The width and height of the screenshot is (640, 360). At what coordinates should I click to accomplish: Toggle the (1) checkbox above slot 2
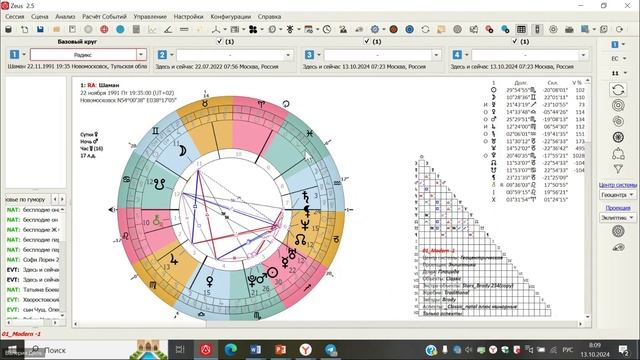(220, 41)
